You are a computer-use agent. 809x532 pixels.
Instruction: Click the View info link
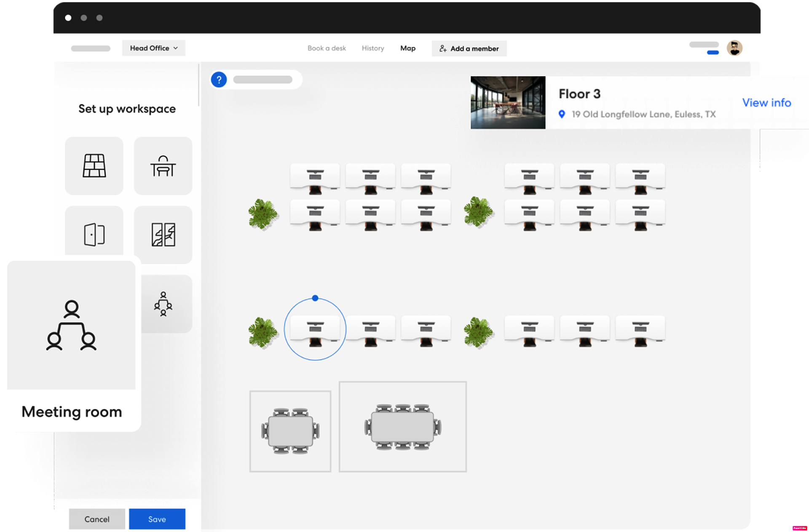pyautogui.click(x=766, y=103)
